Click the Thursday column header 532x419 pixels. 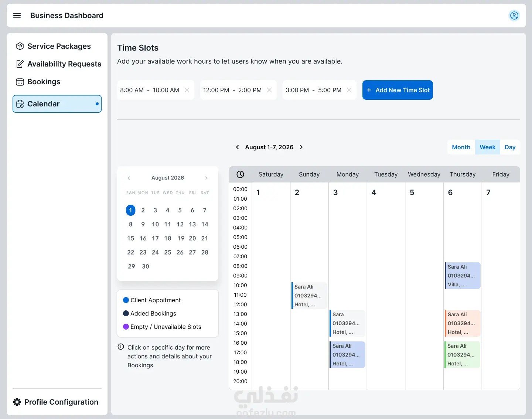click(463, 174)
